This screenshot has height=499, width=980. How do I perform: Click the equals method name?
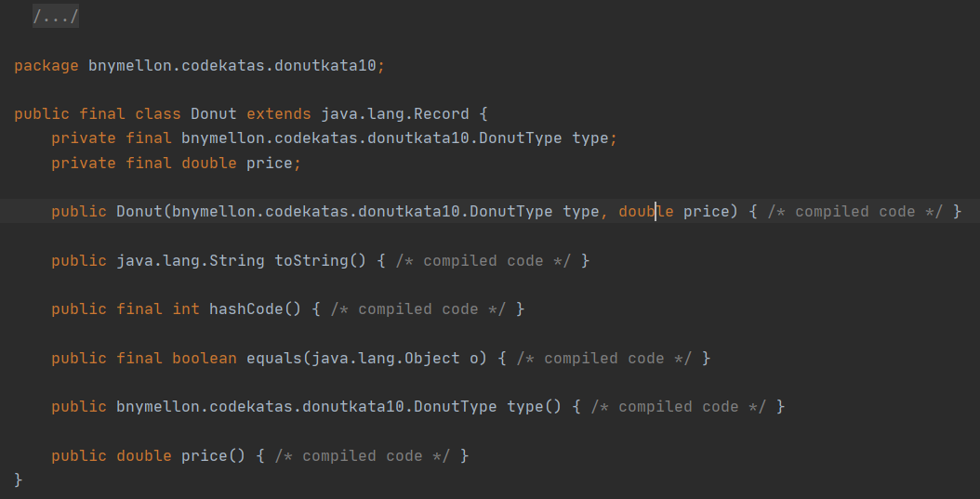tap(274, 359)
